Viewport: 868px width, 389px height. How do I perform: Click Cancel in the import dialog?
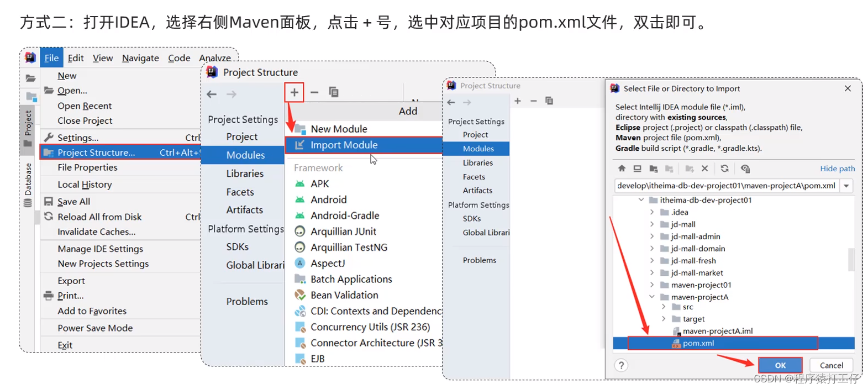click(831, 365)
